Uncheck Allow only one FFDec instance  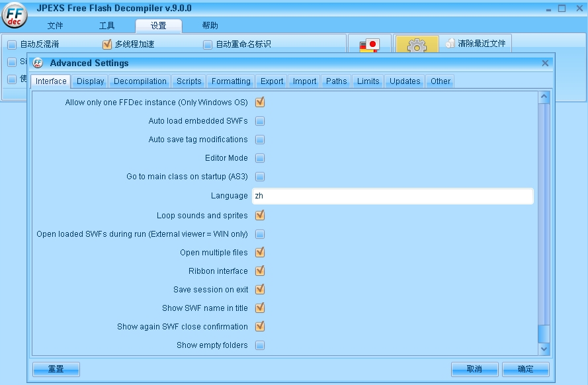tap(260, 102)
